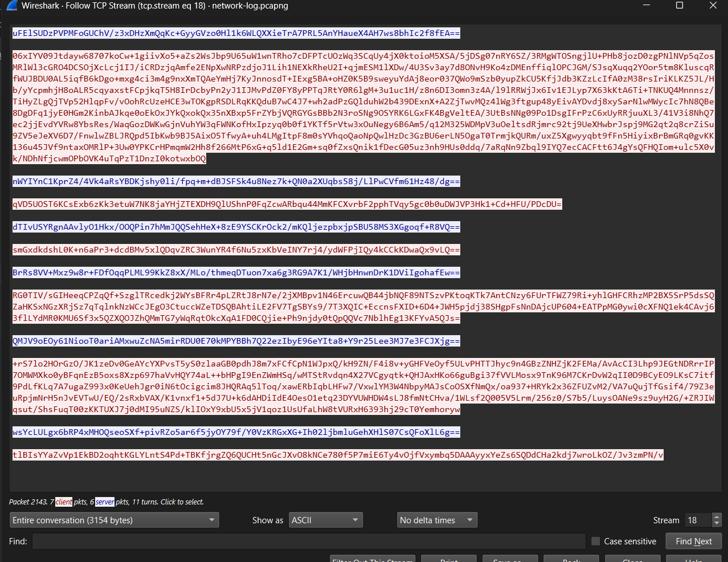The width and height of the screenshot is (728, 562).
Task: Click the Filter Out This Stream button
Action: [373, 559]
